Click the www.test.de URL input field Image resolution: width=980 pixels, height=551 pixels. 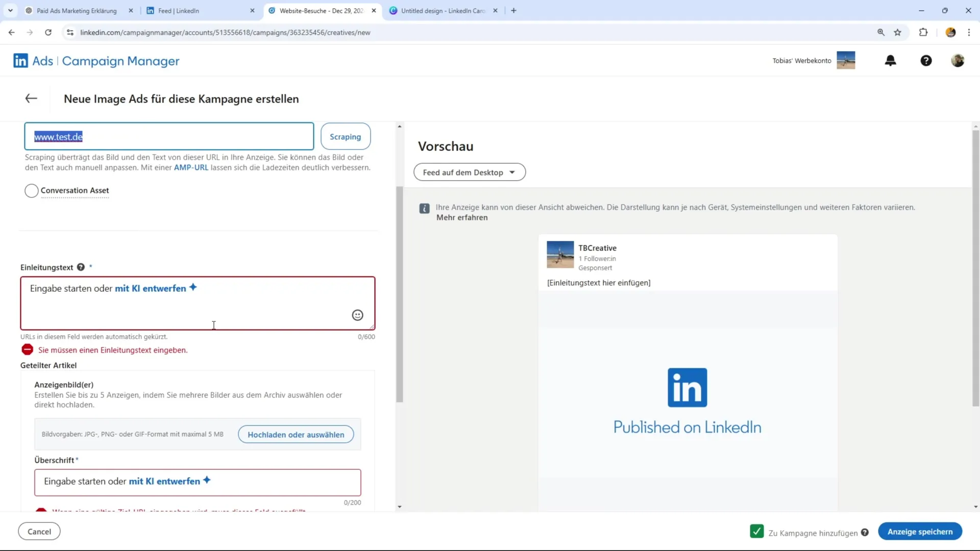pyautogui.click(x=169, y=136)
